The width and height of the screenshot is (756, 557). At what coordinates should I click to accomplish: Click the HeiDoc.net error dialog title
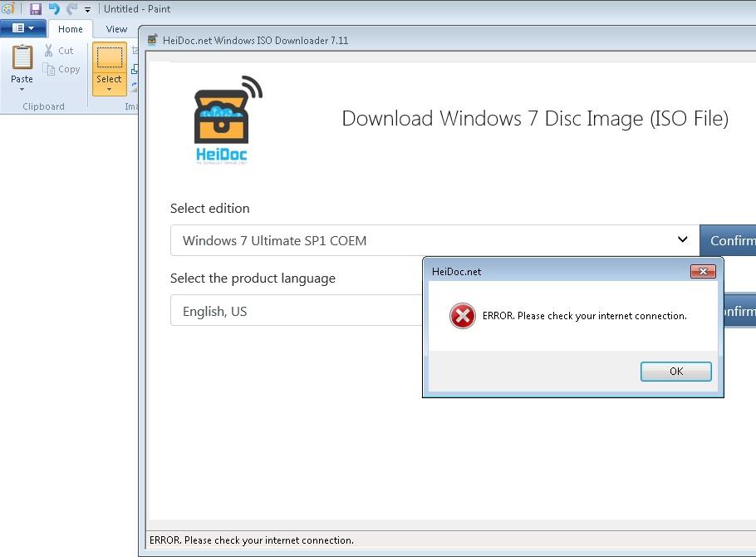click(x=456, y=272)
